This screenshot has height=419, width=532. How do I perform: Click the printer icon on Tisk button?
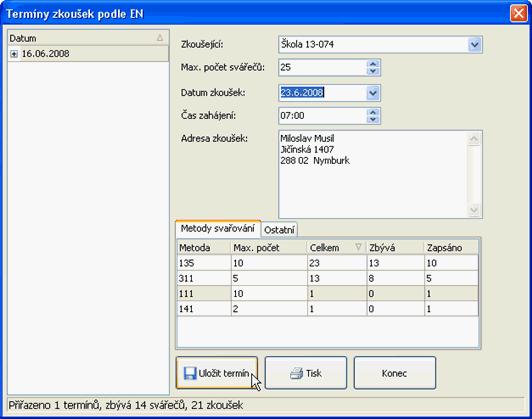(296, 373)
